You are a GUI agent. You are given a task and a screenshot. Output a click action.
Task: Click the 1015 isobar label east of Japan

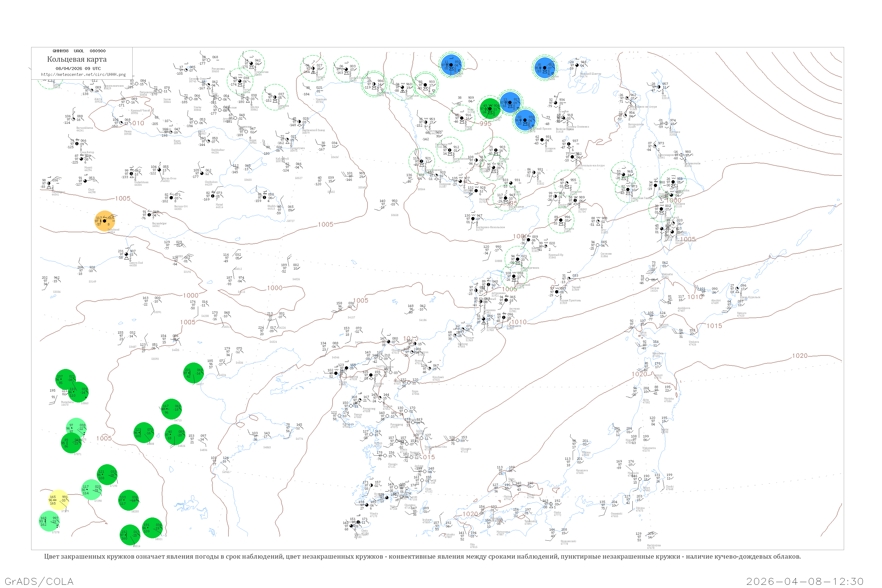pos(714,326)
